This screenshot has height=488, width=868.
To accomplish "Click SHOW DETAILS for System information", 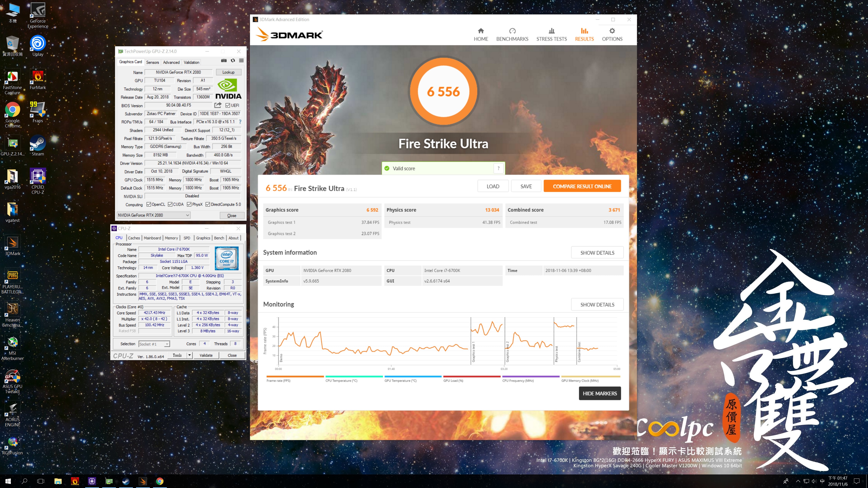I will 597,253.
